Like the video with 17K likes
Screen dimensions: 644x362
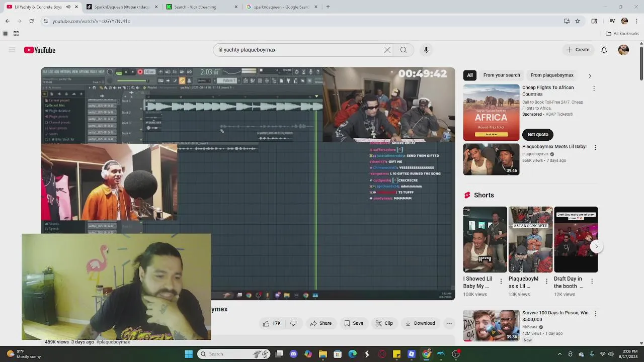click(x=272, y=323)
